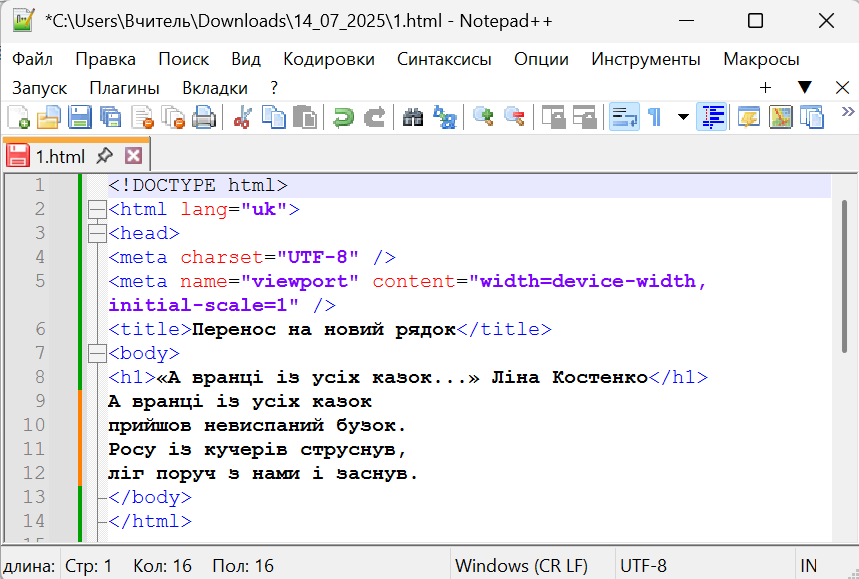Toggle the Word Wrap button
859x579 pixels.
point(624,117)
